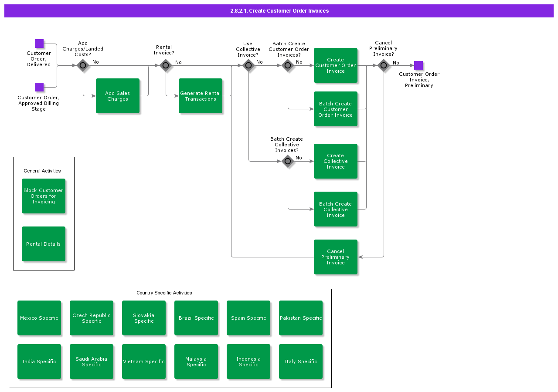The height and width of the screenshot is (392, 558).
Task: Select the Customer Order Approved Billing Stage node
Action: coord(39,87)
